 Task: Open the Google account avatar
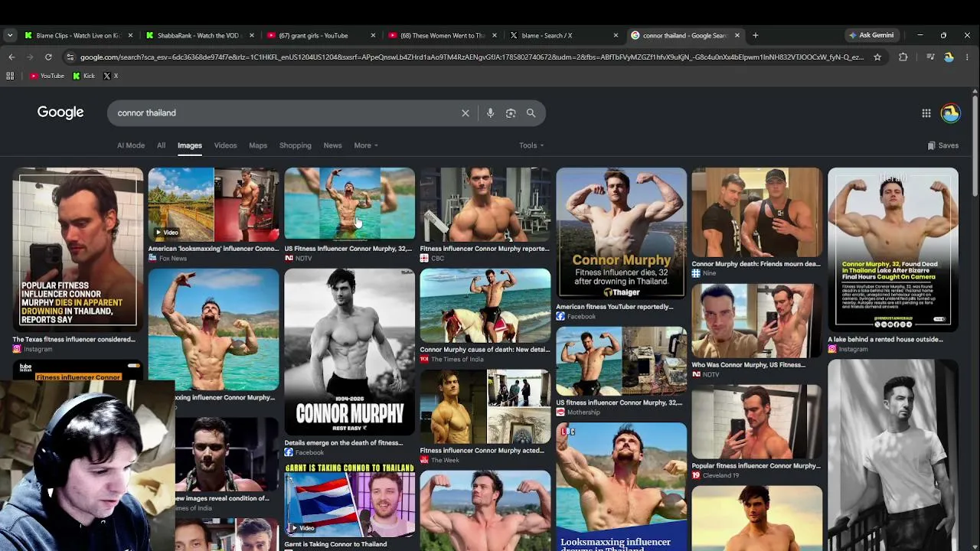tap(950, 113)
